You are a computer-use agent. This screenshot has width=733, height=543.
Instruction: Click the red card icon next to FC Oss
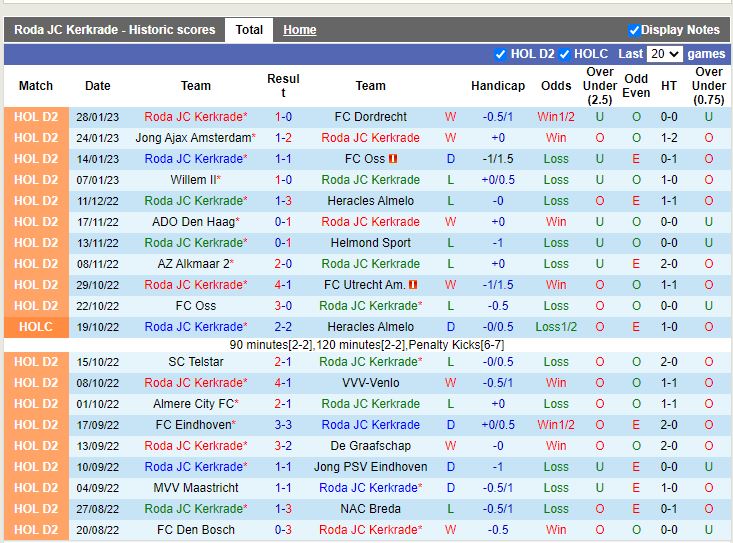(393, 159)
